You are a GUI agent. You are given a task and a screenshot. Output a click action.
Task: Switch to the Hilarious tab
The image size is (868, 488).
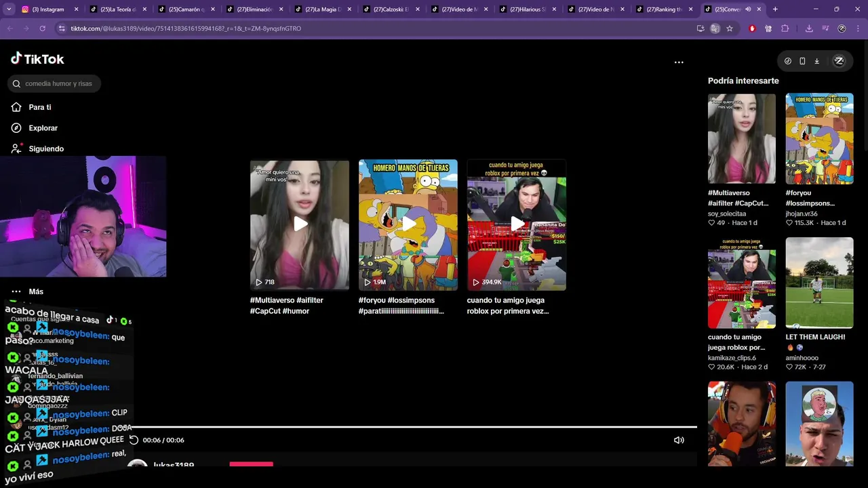tap(528, 9)
